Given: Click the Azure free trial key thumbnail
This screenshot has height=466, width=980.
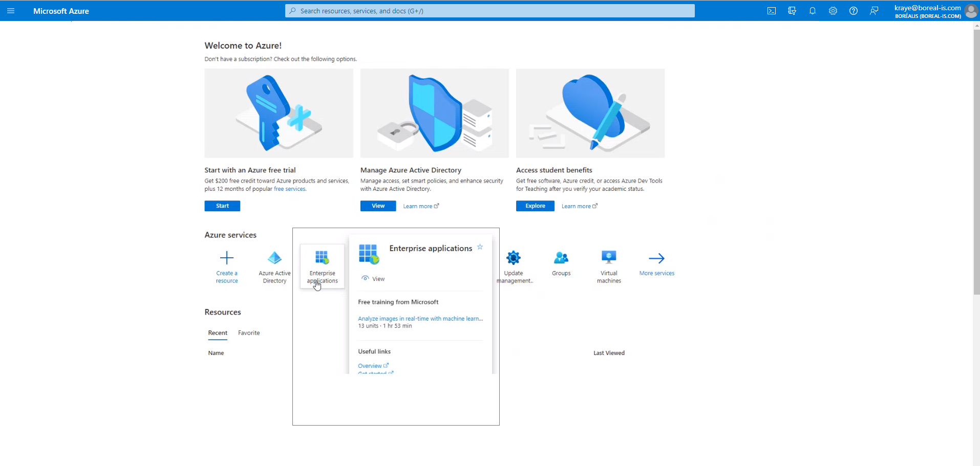Looking at the screenshot, I should 279,113.
